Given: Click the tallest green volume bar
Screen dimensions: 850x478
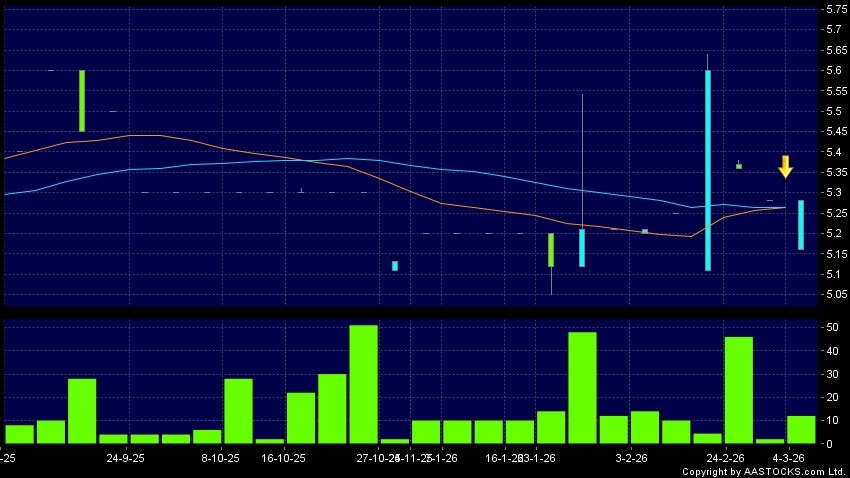Looking at the screenshot, I should click(363, 384).
